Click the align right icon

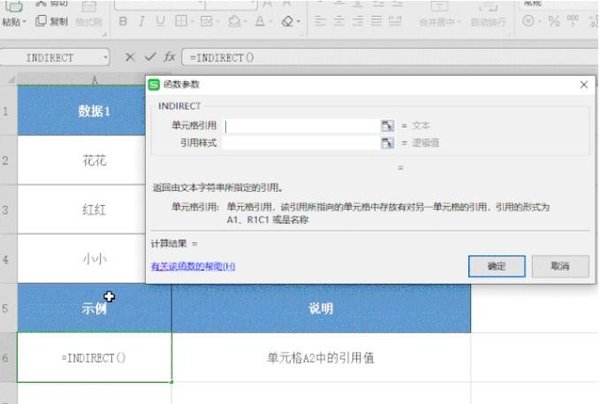(x=357, y=21)
